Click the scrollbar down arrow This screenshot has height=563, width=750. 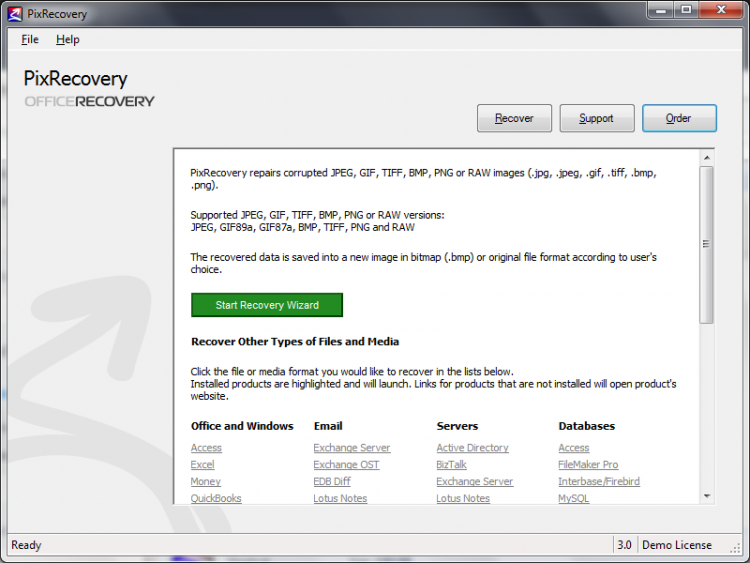[706, 496]
